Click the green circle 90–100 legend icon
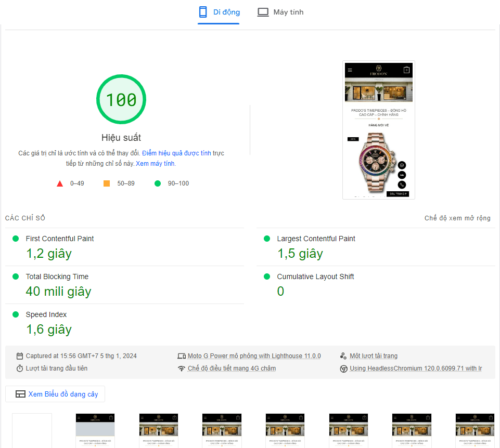Image resolution: width=500 pixels, height=448 pixels. pos(158,183)
